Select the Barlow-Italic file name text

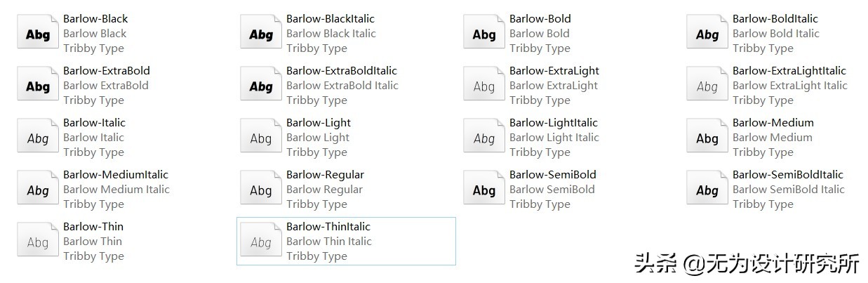pos(94,123)
